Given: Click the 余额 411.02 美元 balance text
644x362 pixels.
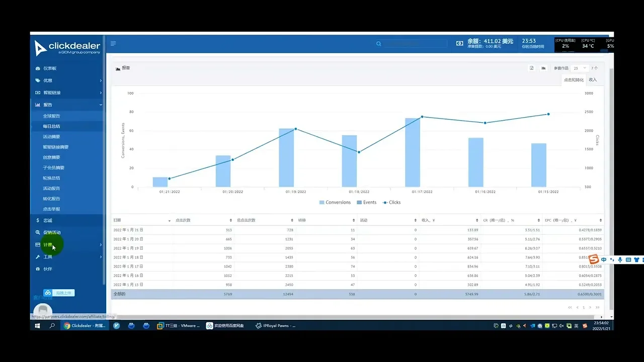Looking at the screenshot, I should coord(491,41).
